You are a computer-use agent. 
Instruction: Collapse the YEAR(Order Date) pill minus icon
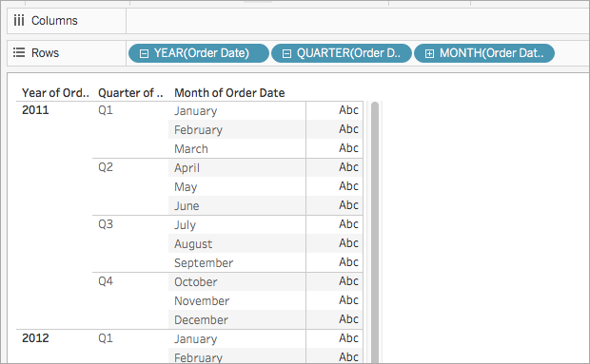[x=144, y=54]
